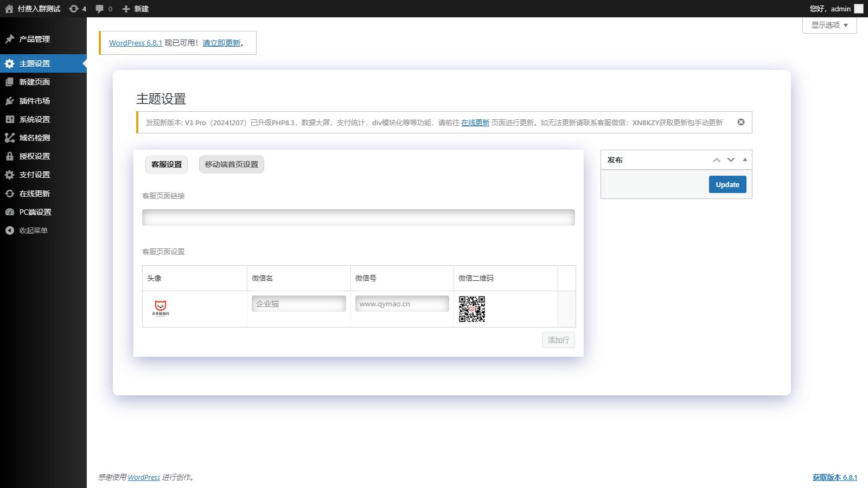Toggle the 发布 panel triangle
868x488 pixels.
click(x=745, y=159)
